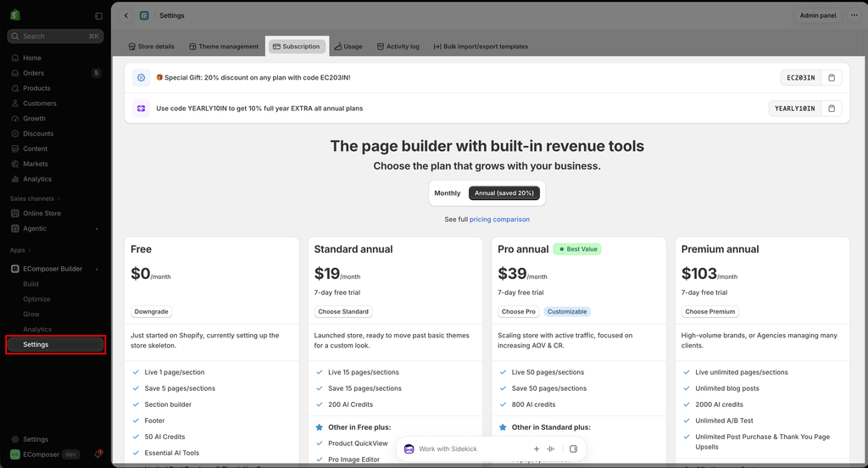Open Bulk import/export templates tab
Viewport: 868px width, 468px height.
coord(481,47)
